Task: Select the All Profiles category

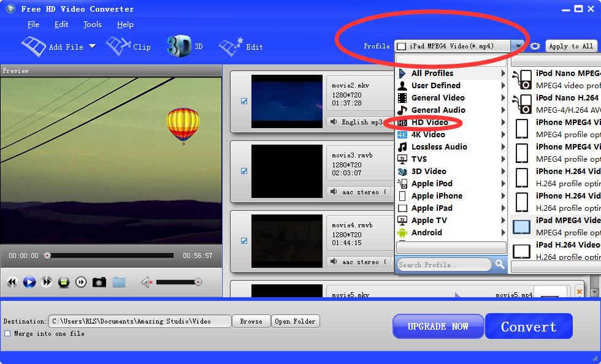Action: coord(451,73)
